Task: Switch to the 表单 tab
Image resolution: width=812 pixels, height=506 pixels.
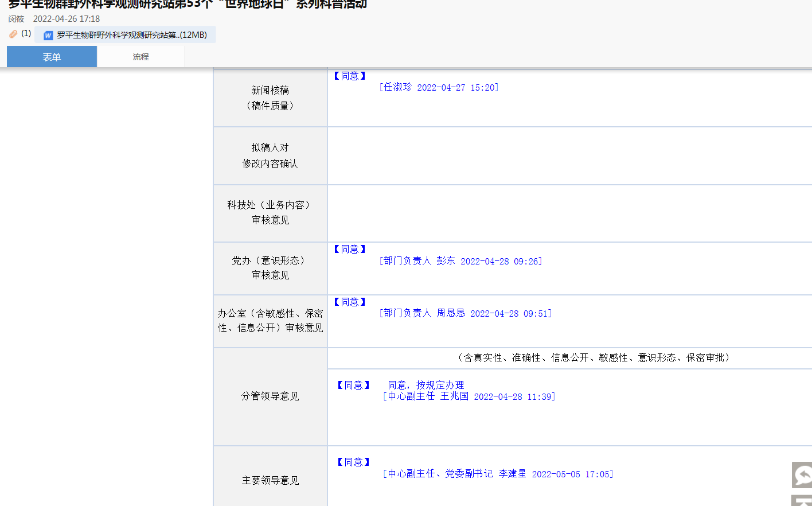Action: point(52,57)
